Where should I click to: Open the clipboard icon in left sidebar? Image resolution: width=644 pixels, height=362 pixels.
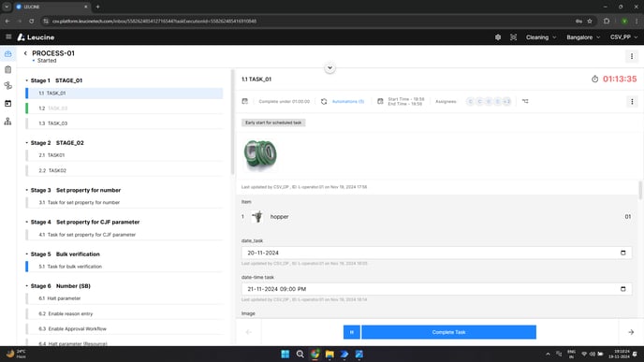click(7, 70)
